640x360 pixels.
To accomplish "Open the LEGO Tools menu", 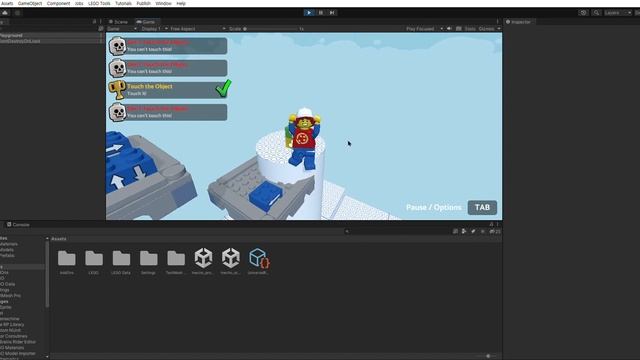I will click(99, 3).
